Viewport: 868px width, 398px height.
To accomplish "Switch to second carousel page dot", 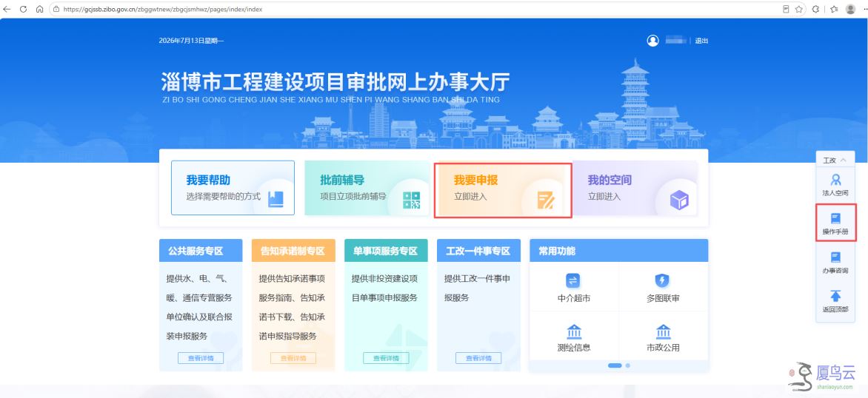I will [628, 365].
